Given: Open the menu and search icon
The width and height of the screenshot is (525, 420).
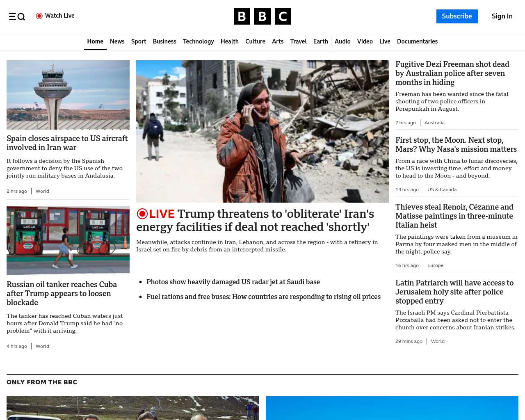Looking at the screenshot, I should (17, 16).
